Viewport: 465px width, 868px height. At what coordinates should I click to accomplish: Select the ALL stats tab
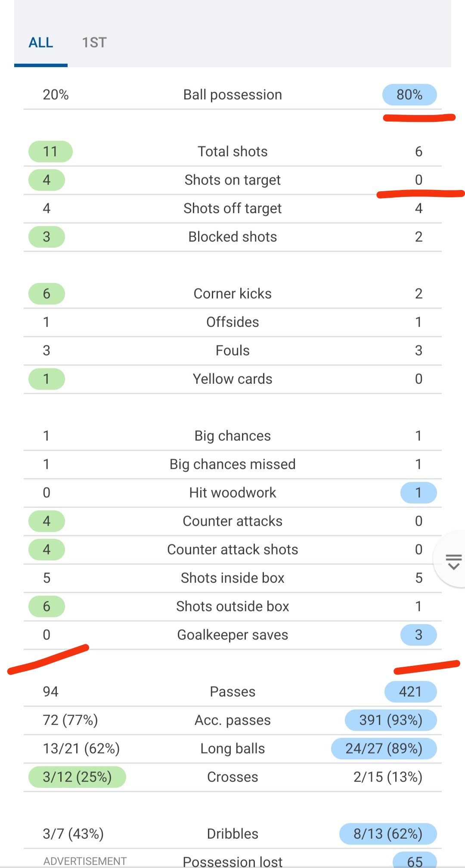(x=41, y=43)
